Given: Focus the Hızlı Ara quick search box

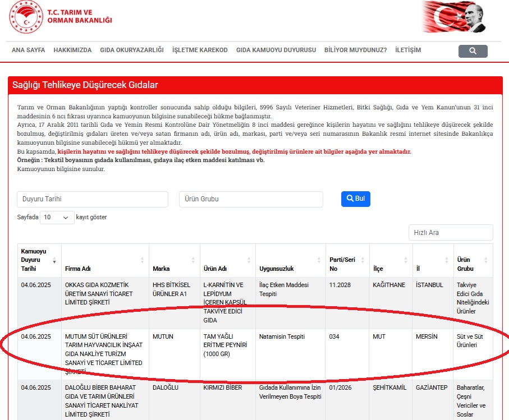Looking at the screenshot, I should (x=451, y=233).
